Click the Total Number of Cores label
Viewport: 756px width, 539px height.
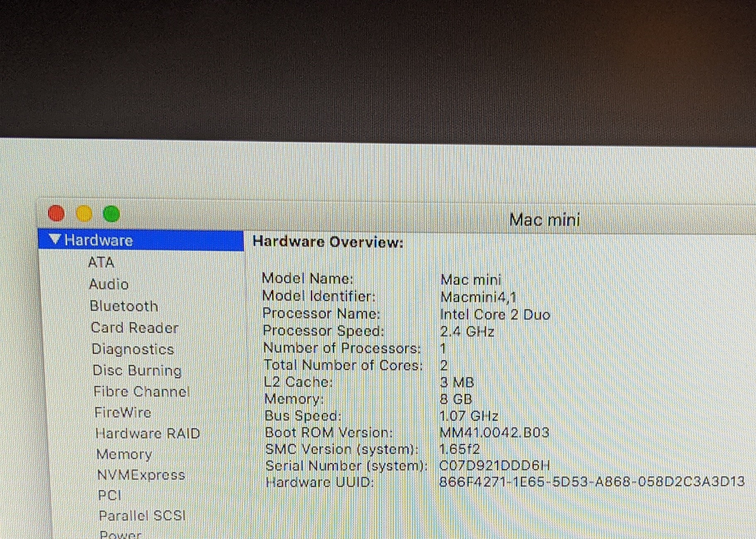[343, 365]
